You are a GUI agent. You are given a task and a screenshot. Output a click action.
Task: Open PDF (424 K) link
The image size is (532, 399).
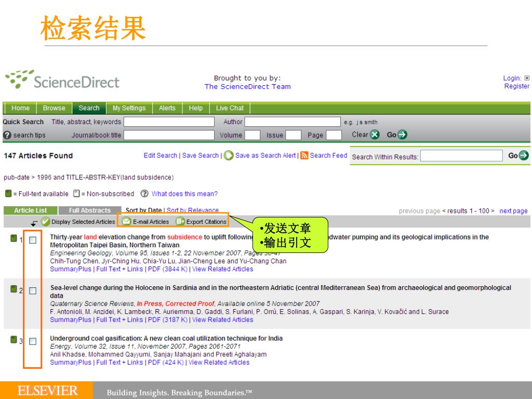pos(166,362)
